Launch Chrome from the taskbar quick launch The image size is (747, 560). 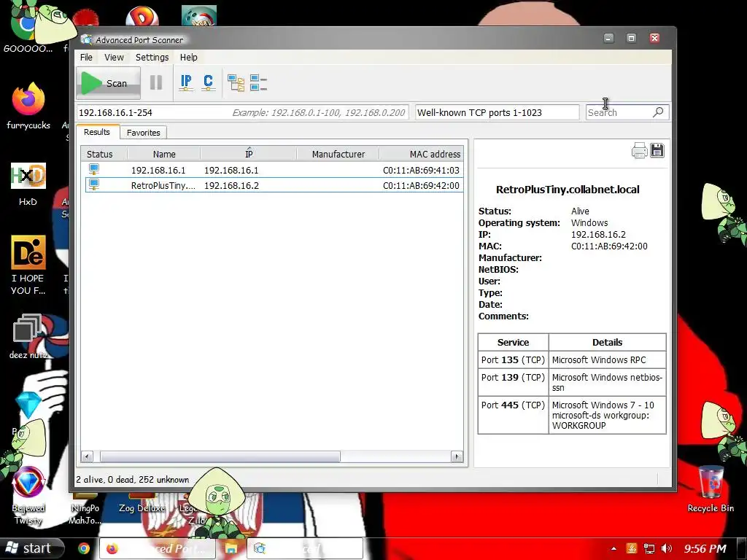(84, 548)
